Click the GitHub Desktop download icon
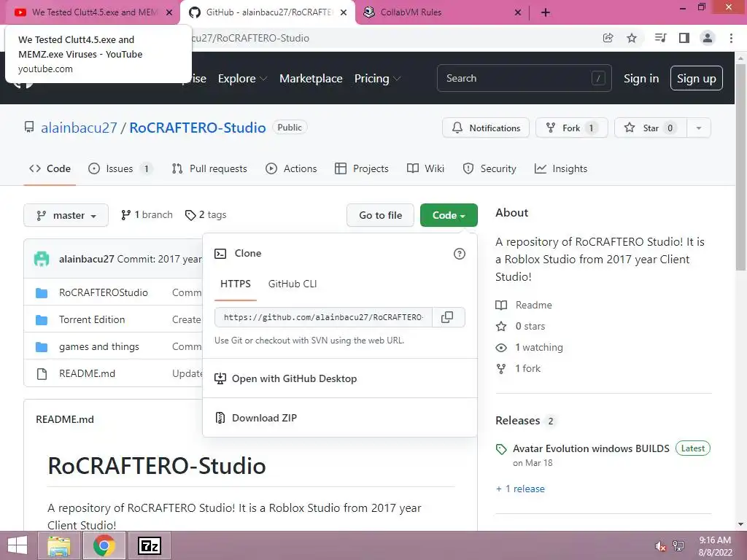The image size is (747, 560). [220, 378]
